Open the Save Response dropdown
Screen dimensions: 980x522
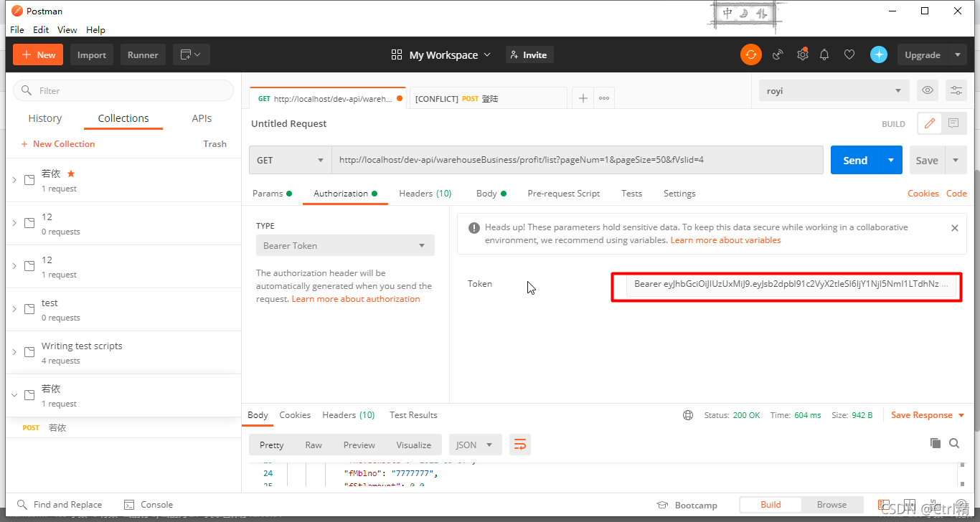926,415
